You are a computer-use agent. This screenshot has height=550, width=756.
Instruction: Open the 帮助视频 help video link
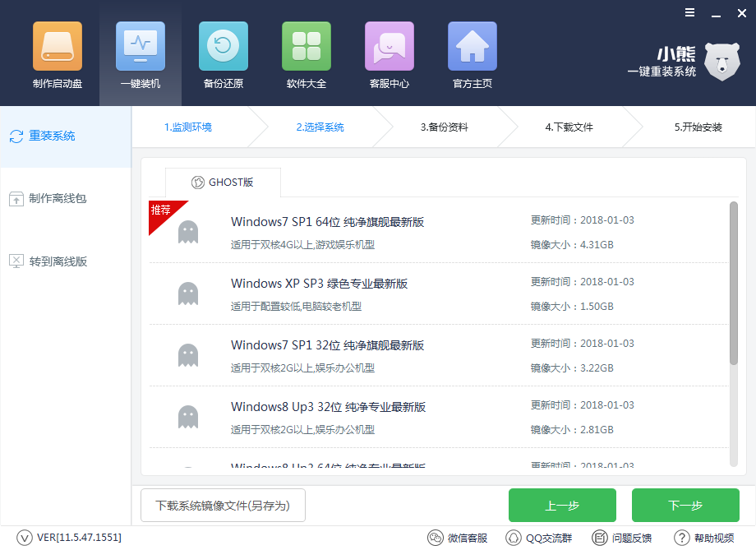pos(714,538)
